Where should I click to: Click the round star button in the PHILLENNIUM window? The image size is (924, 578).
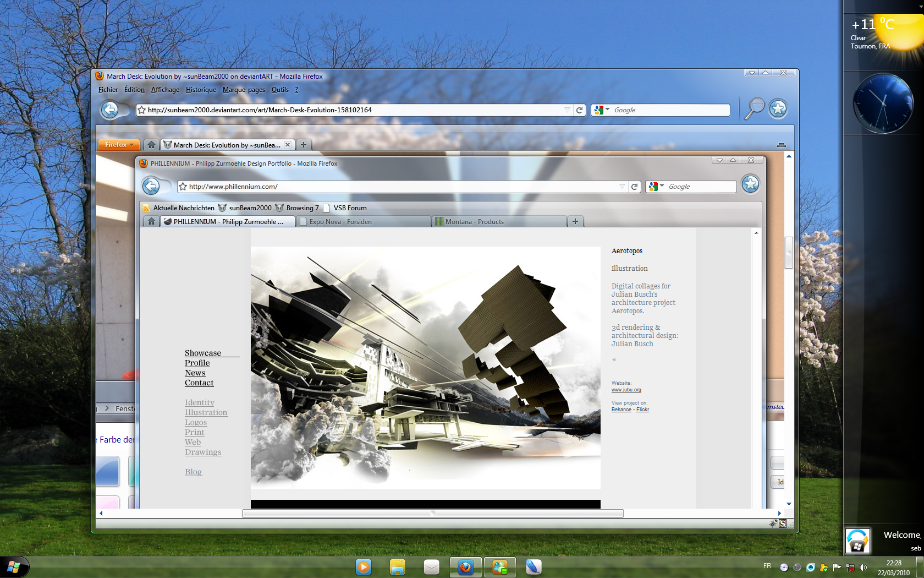point(750,184)
